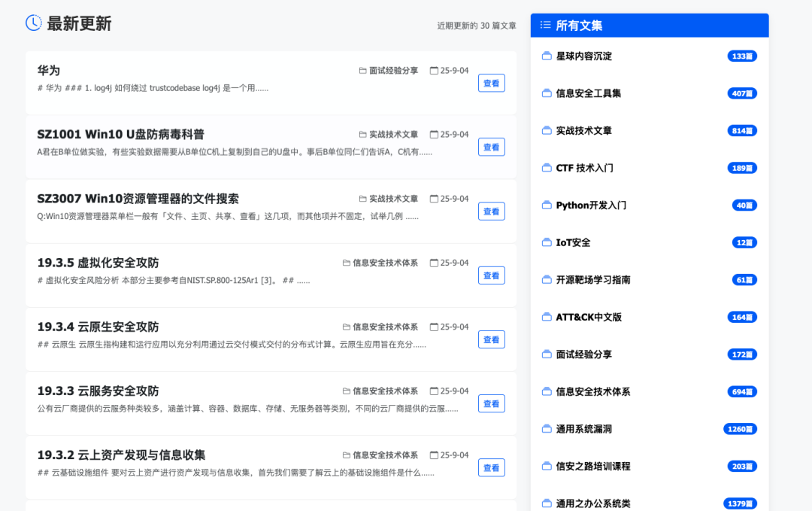Click category folder icon in 19.3.5 article row

[x=347, y=263]
